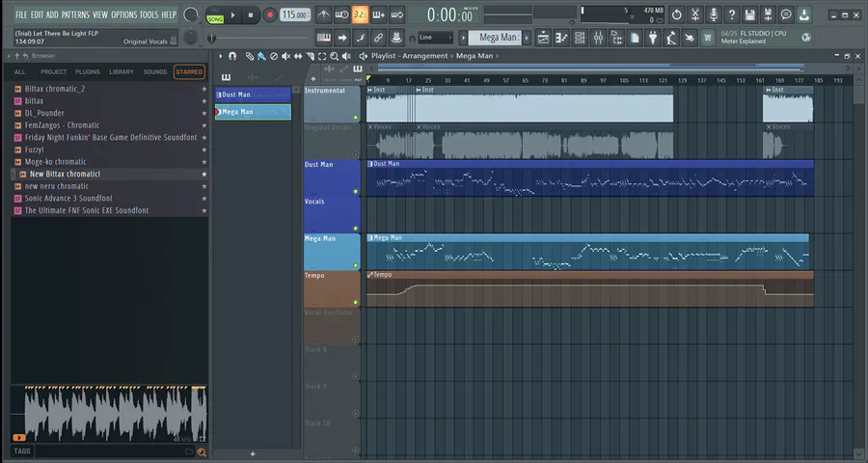Click the plus button beside Mega Man pattern
The width and height of the screenshot is (868, 463).
(527, 38)
